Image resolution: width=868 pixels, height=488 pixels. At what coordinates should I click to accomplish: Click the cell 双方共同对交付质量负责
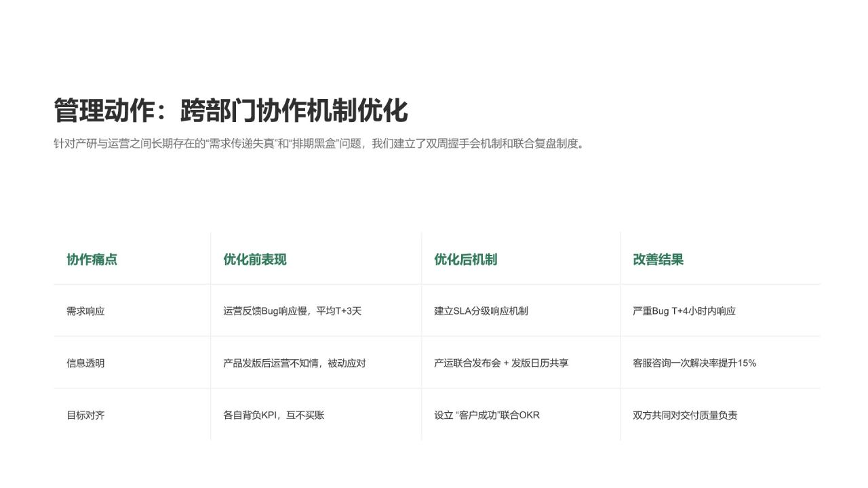click(x=685, y=415)
